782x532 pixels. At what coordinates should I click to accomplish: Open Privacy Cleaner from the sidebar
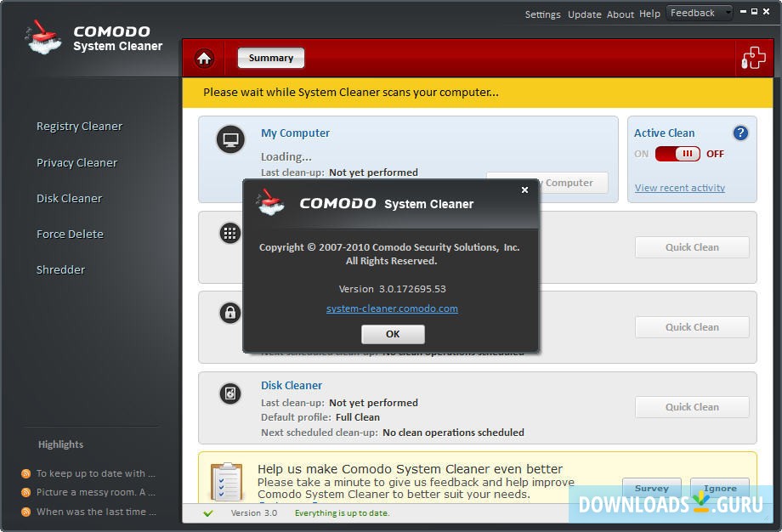coord(76,163)
